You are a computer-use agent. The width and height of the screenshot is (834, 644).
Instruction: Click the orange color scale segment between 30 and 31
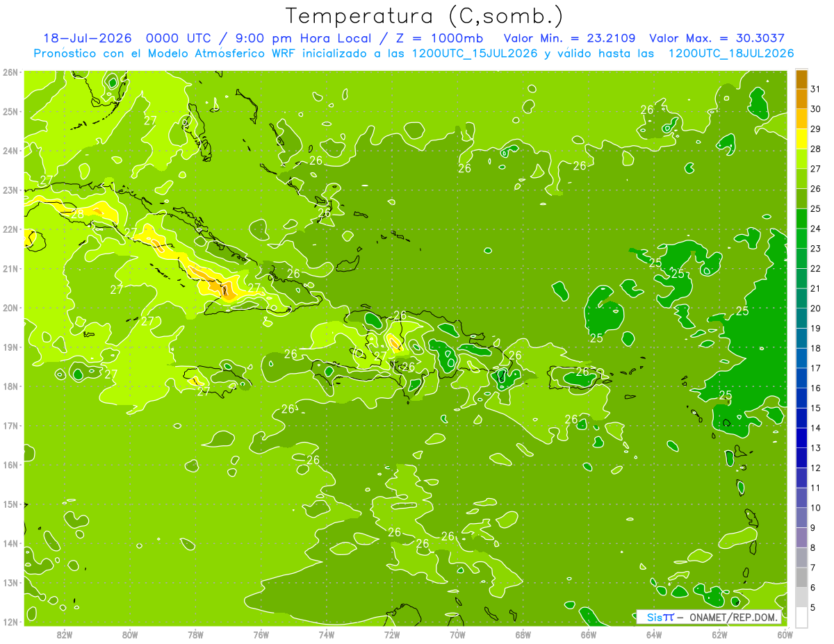tap(801, 99)
